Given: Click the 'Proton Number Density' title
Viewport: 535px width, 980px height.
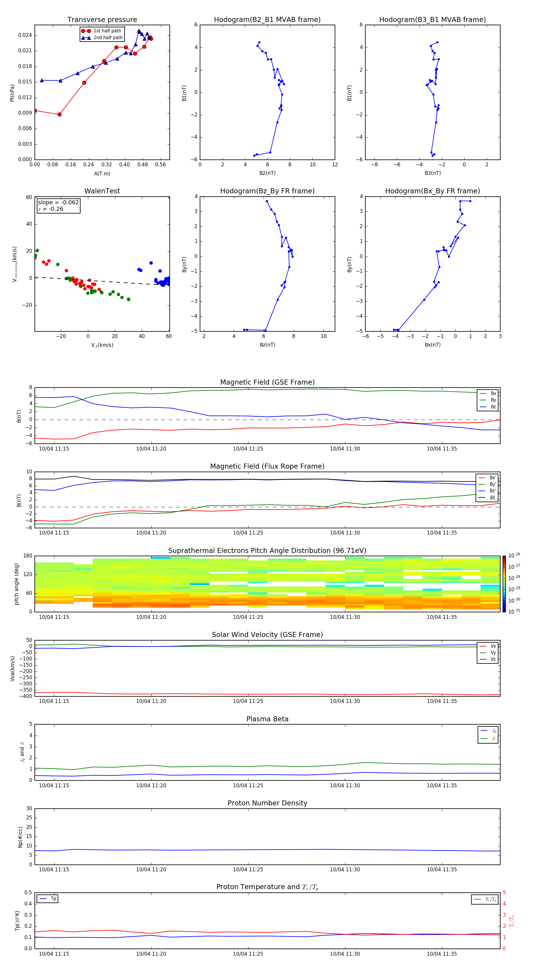Looking at the screenshot, I should click(267, 804).
